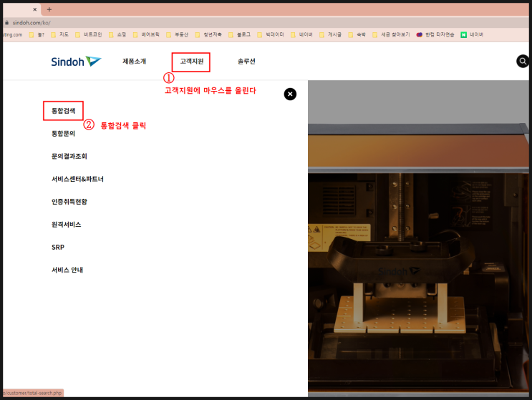Open the 쇼핑 bookmark folder
Image resolution: width=532 pixels, height=400 pixels.
tap(117, 34)
